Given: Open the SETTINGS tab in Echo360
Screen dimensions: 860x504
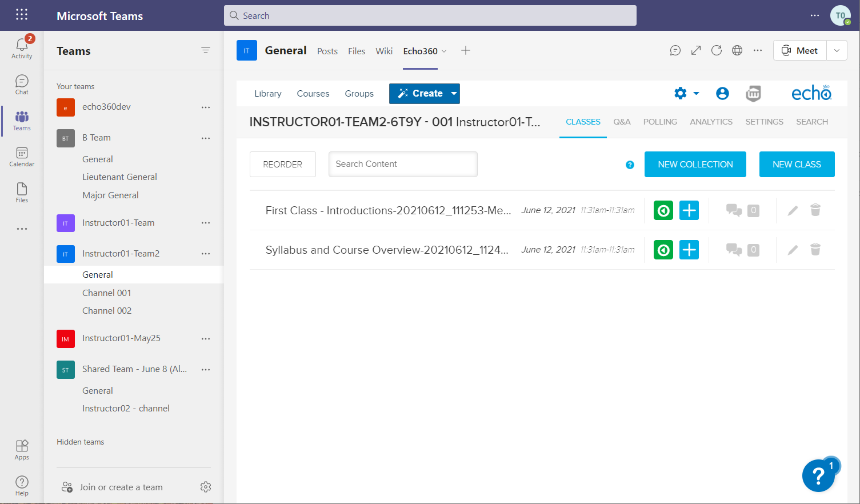Looking at the screenshot, I should pyautogui.click(x=764, y=122).
